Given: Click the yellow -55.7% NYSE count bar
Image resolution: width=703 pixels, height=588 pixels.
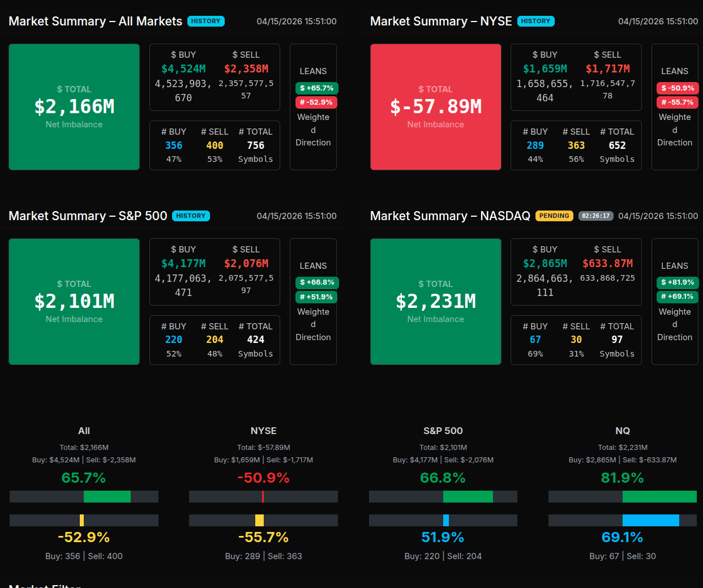Looking at the screenshot, I should tap(259, 521).
